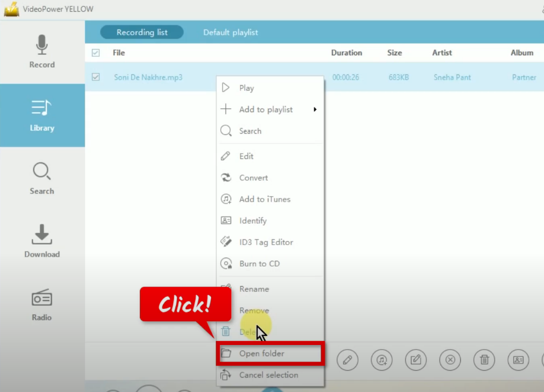Image resolution: width=544 pixels, height=392 pixels.
Task: Choose Burn to CD option
Action: click(259, 264)
